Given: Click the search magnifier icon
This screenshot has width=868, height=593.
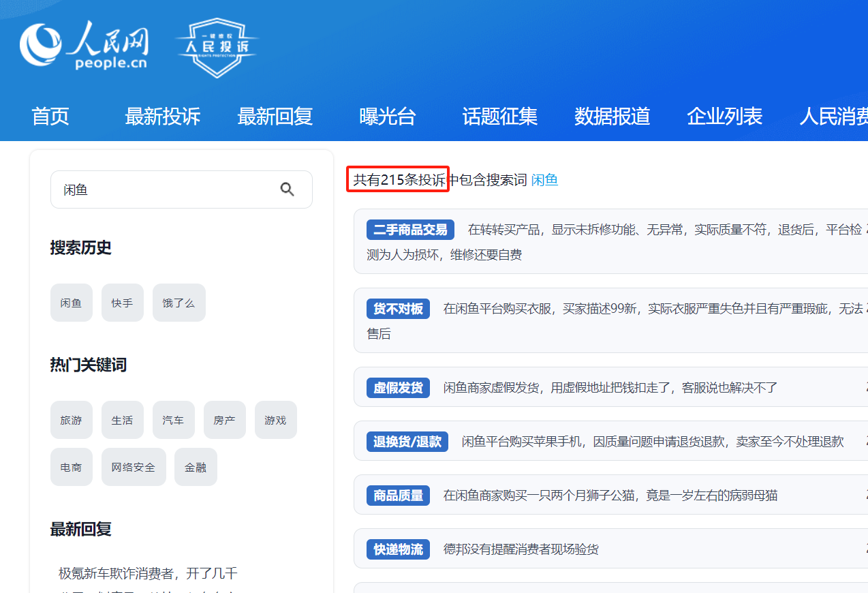Looking at the screenshot, I should point(288,189).
